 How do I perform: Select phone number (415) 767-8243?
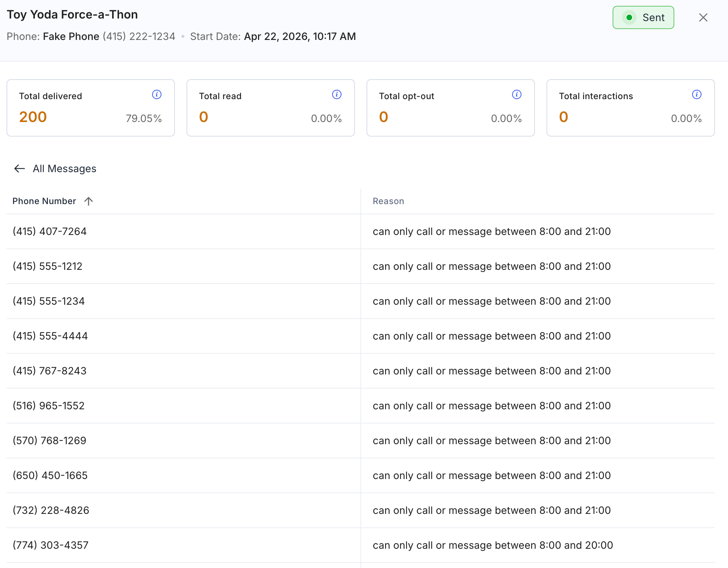50,371
